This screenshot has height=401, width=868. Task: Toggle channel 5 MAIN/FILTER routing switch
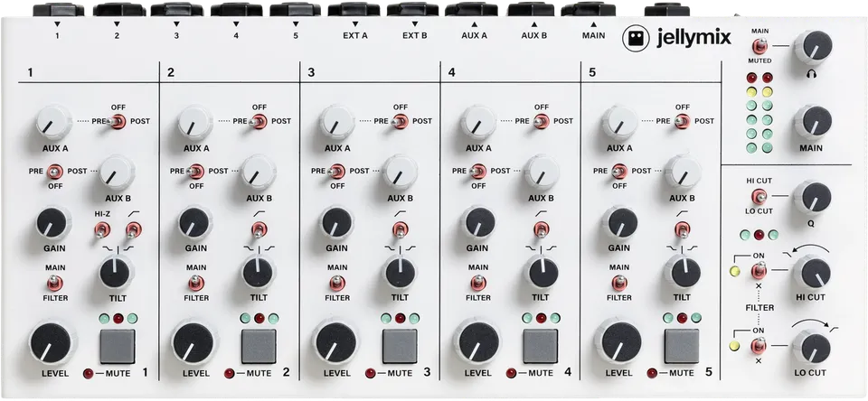tap(618, 284)
